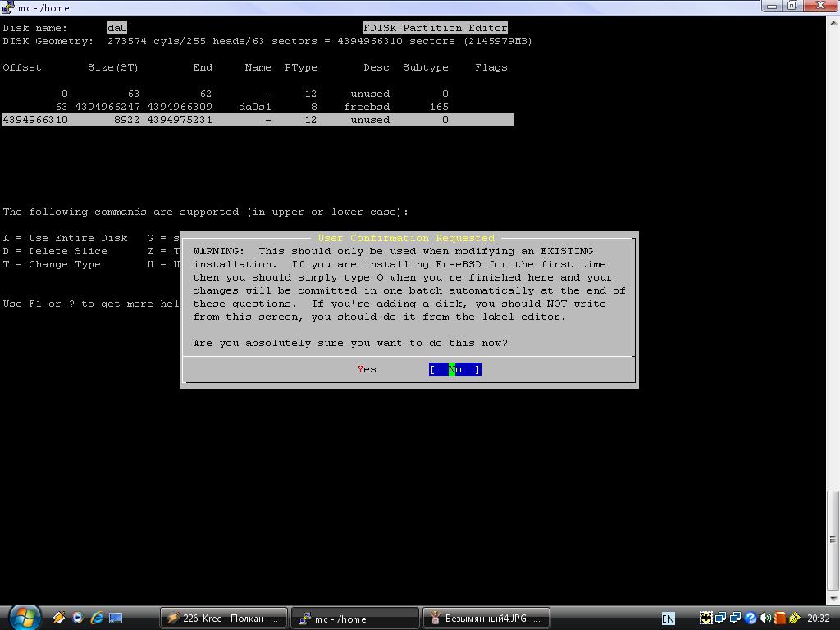Open The Bat! icon in system tray
Viewport: 840px width, 630px height.
coord(705,619)
